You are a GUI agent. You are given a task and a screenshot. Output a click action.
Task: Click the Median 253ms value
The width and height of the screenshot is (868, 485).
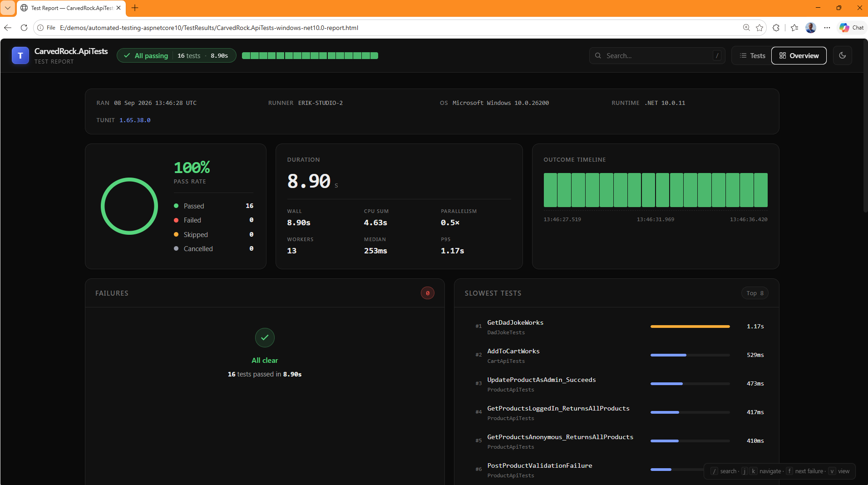375,251
